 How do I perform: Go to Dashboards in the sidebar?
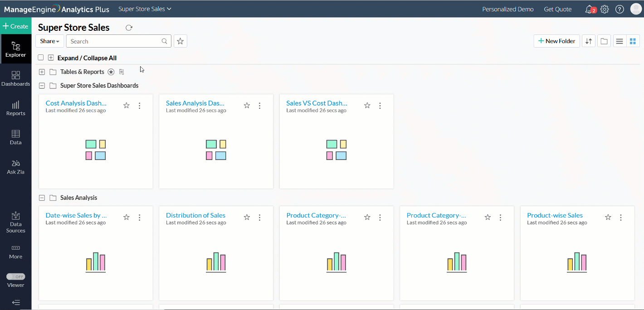point(15,78)
